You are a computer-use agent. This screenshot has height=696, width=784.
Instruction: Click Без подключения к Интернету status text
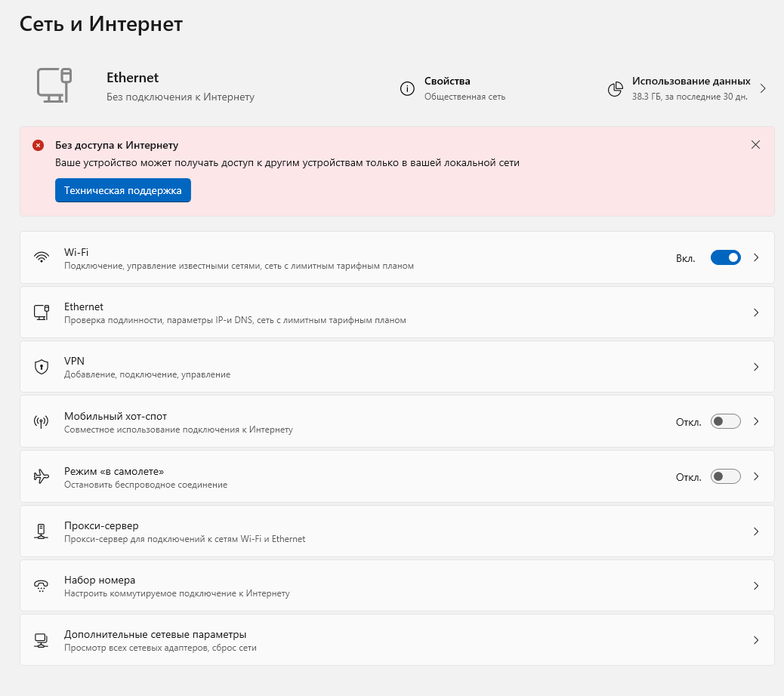[x=181, y=97]
